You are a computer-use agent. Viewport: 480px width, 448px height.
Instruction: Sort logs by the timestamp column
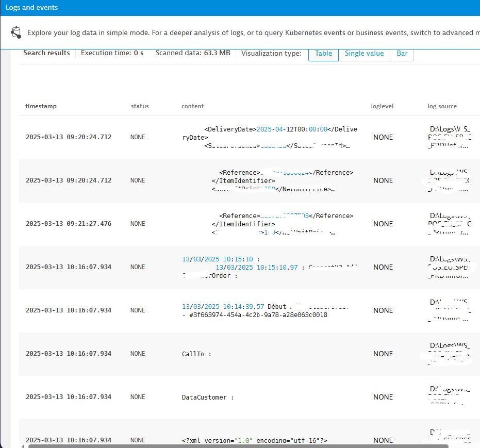[x=41, y=106]
